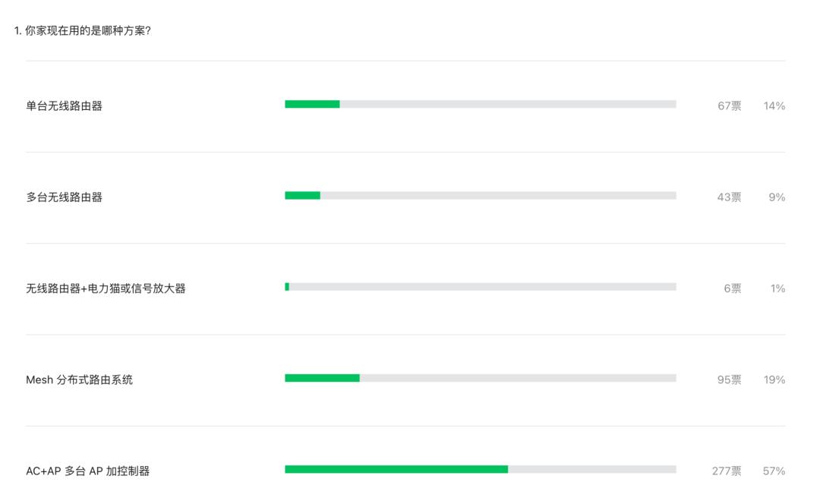Click the question title 你家现在用的是哪种方案
Viewport: 820px width, 504px height.
pyautogui.click(x=82, y=30)
